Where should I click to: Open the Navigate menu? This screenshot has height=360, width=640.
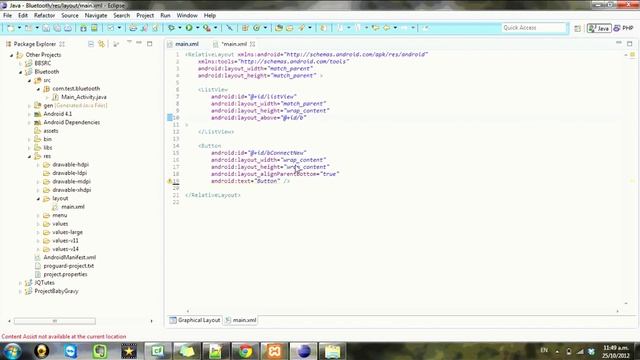pos(96,16)
